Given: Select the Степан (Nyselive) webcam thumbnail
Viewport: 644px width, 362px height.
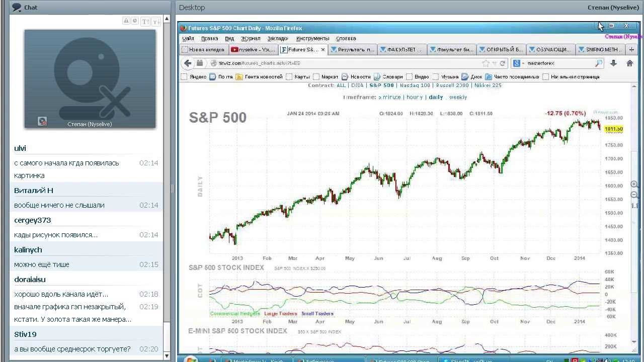Looking at the screenshot, I should [x=90, y=78].
